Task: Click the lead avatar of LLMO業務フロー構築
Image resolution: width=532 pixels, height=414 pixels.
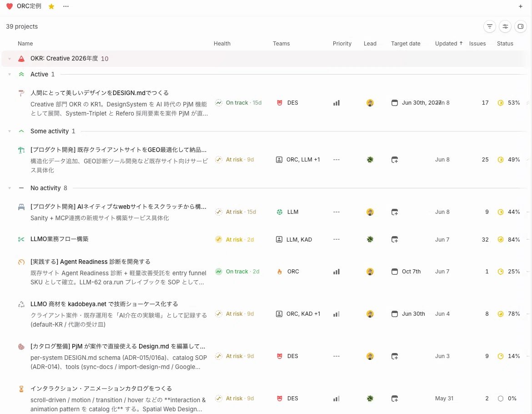Action: (x=370, y=240)
